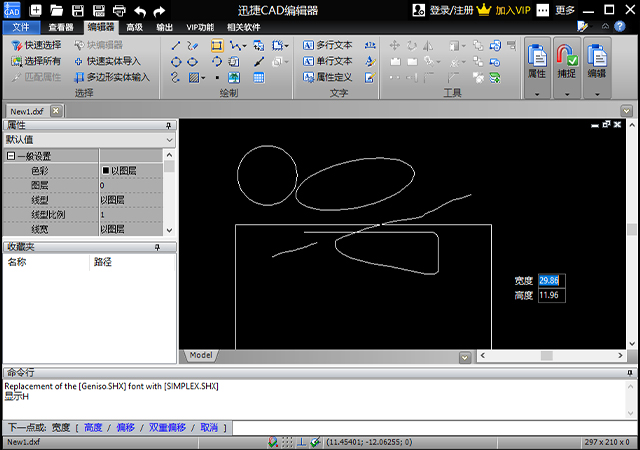The height and width of the screenshot is (450, 640).
Task: Switch to the 查看器 tab
Action: tap(61, 27)
